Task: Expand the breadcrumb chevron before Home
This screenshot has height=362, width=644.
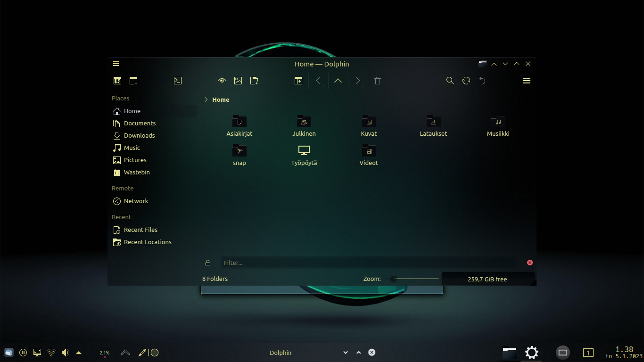Action: click(206, 99)
